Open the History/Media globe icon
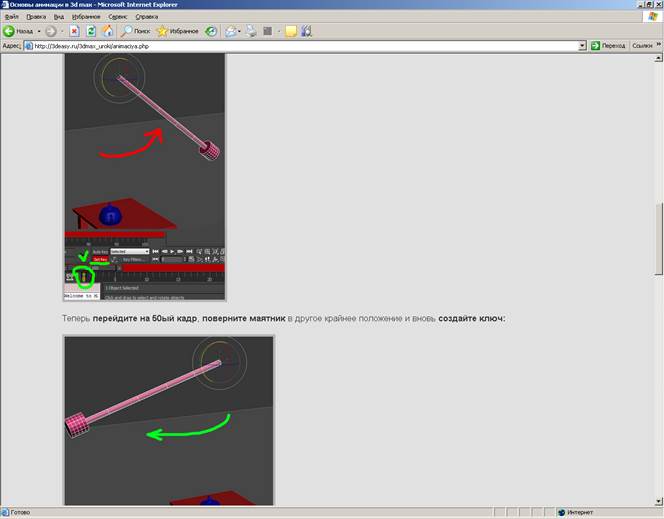664x519 pixels. click(211, 31)
